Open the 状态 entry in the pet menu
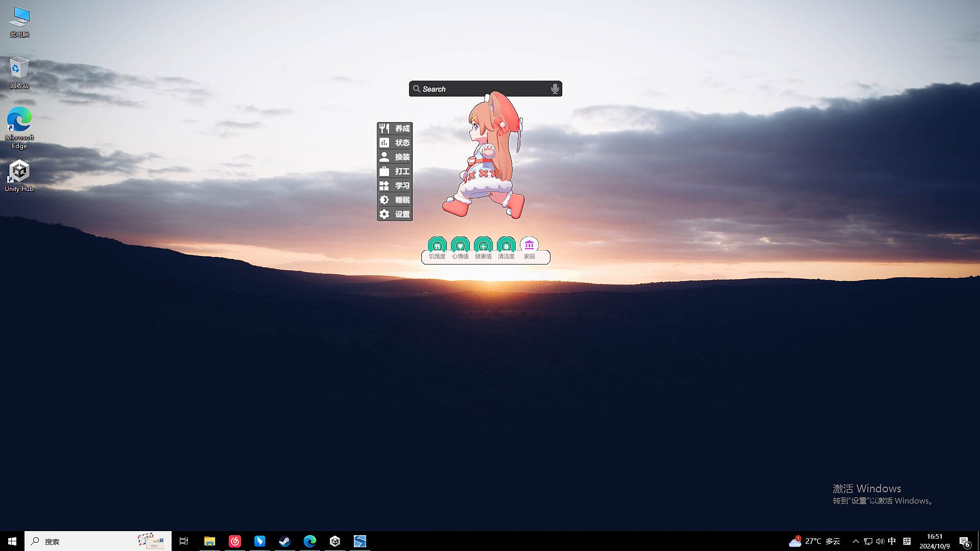Screen dimensions: 980x551 coord(395,142)
